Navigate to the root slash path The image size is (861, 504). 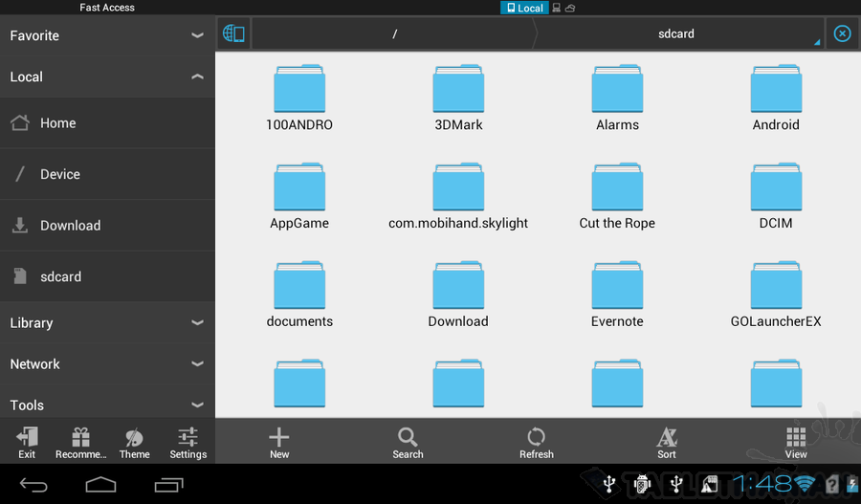394,33
